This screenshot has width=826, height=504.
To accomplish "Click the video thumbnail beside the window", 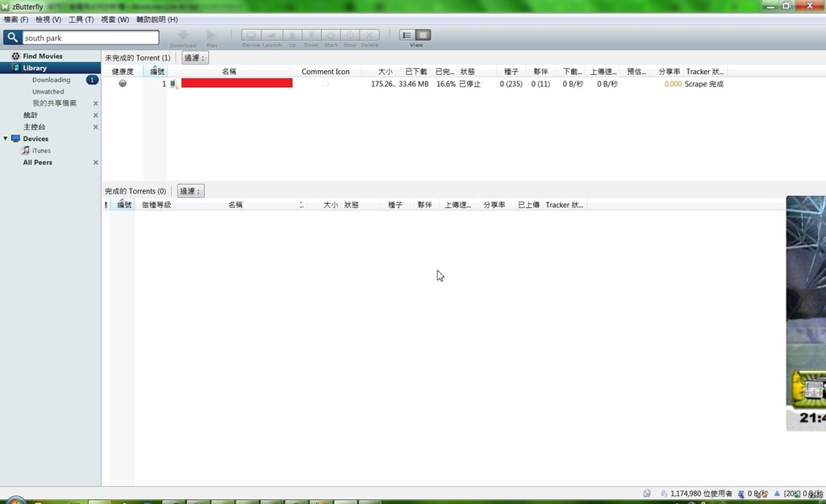I will point(806,314).
